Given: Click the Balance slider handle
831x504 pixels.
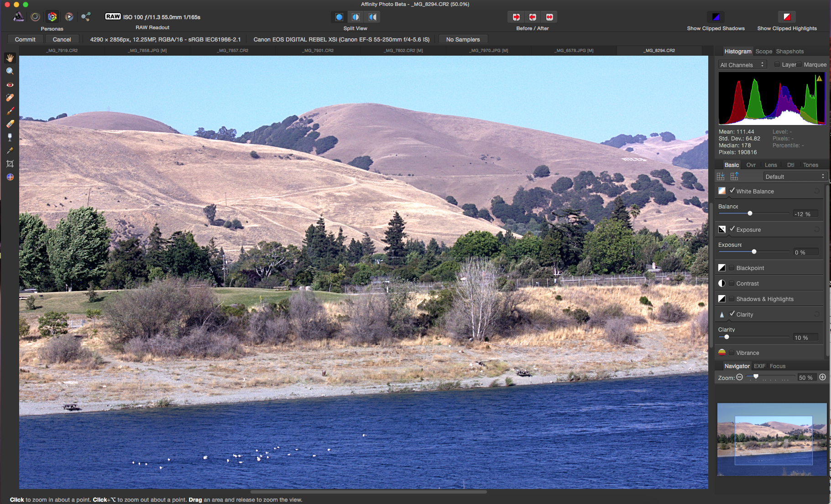Looking at the screenshot, I should (750, 213).
